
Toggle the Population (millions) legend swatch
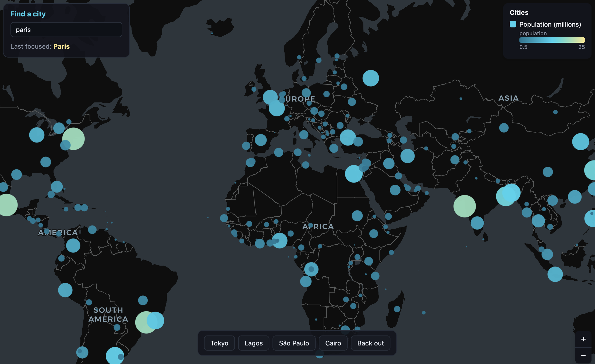coord(513,24)
